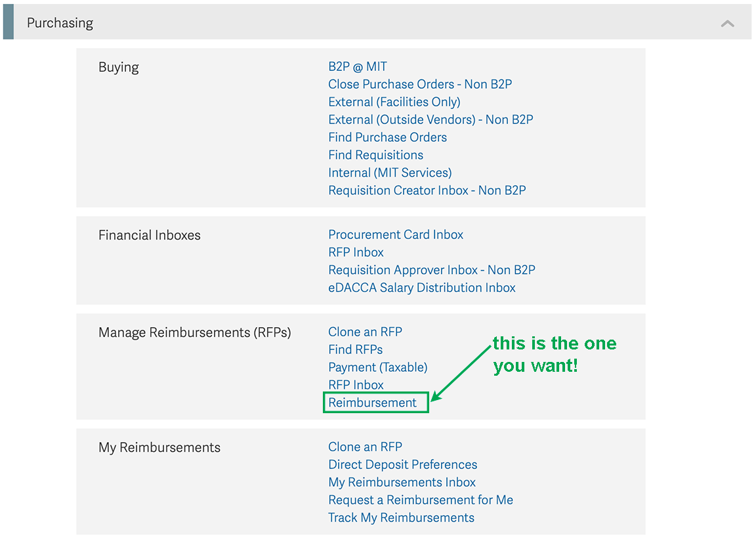Open Direct Deposit Preferences
756x536 pixels.
(x=402, y=464)
